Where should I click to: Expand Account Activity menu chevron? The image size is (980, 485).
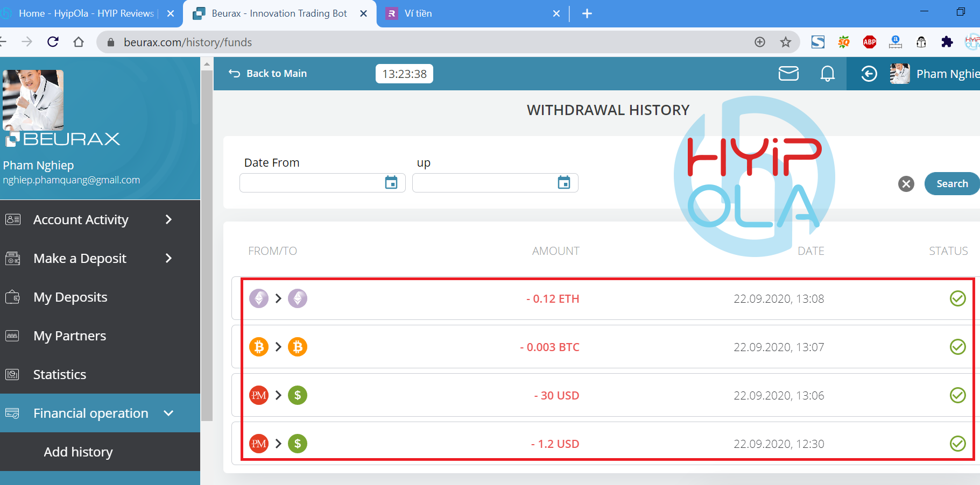[x=168, y=219]
